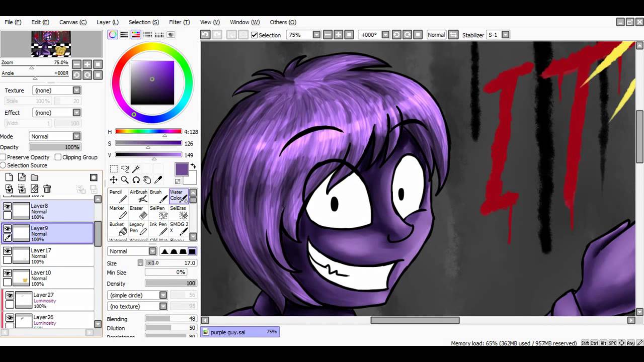This screenshot has height=362, width=644.
Task: Toggle the HSV slider panel
Action: pyautogui.click(x=136, y=35)
